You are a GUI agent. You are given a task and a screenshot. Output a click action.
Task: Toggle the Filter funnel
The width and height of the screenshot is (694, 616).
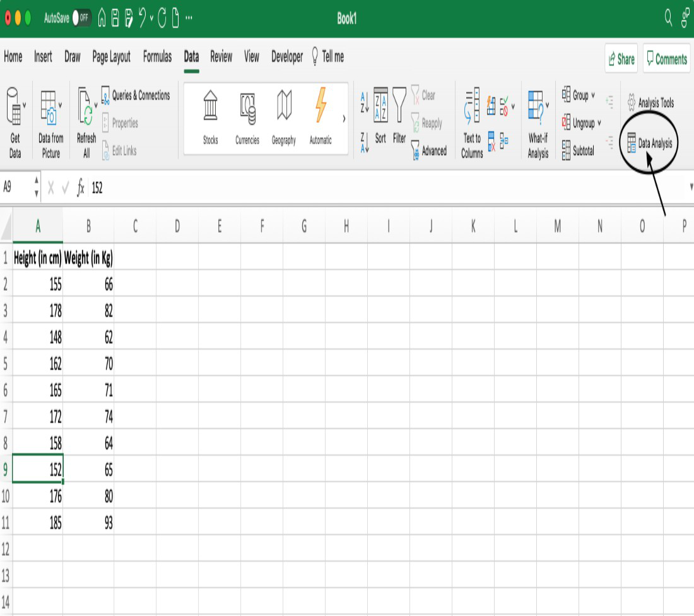click(399, 116)
